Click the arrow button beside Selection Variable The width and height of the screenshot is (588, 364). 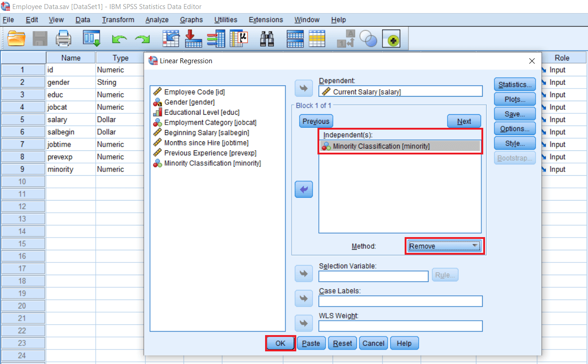click(303, 274)
